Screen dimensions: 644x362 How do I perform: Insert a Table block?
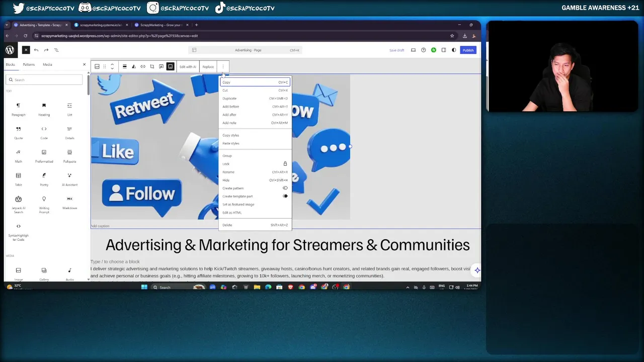click(19, 179)
